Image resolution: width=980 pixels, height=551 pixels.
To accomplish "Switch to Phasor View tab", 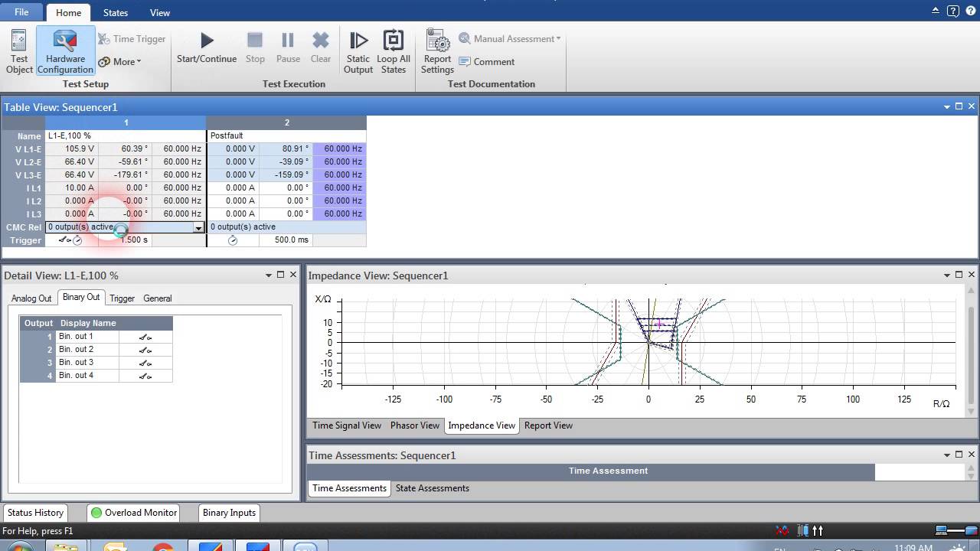I will [415, 425].
